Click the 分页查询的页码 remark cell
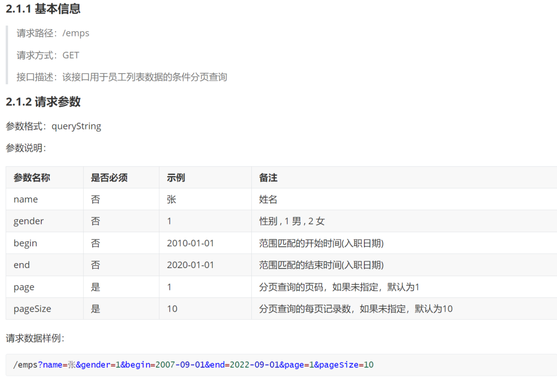 coord(339,287)
